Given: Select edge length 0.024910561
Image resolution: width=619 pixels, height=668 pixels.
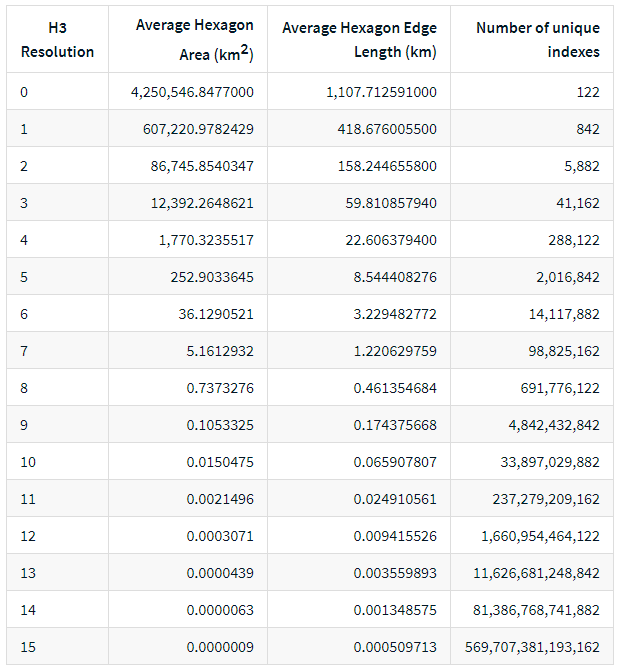Looking at the screenshot, I should click(395, 500).
